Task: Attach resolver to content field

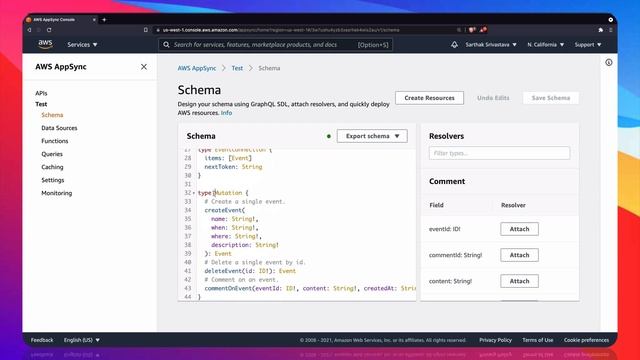Action: point(519,281)
